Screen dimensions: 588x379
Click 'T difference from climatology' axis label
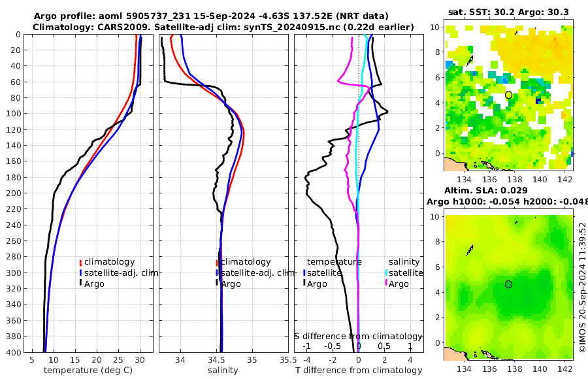359,371
